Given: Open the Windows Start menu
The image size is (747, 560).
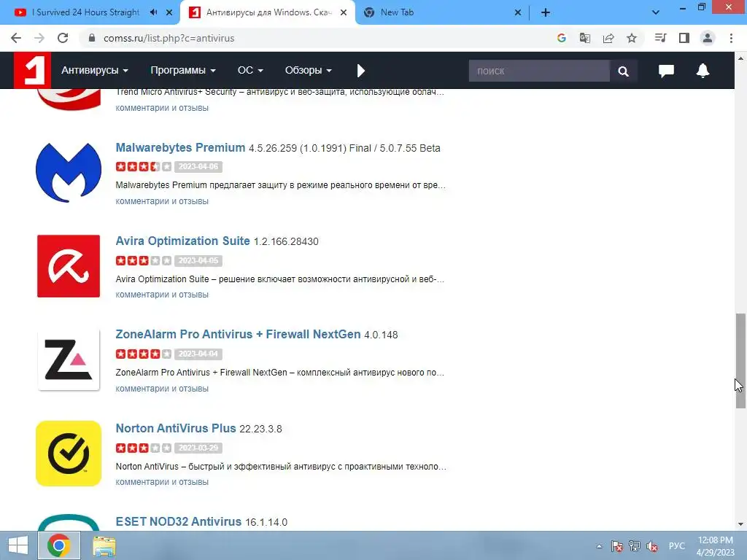Looking at the screenshot, I should (x=18, y=545).
